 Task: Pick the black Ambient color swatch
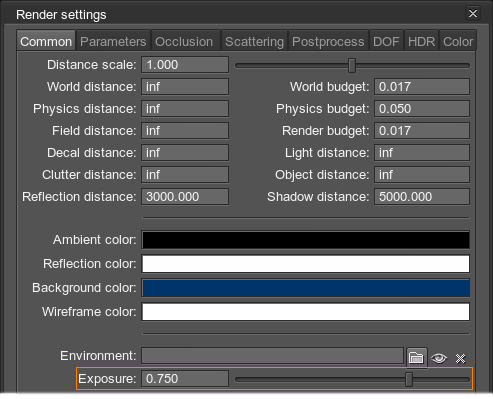306,240
